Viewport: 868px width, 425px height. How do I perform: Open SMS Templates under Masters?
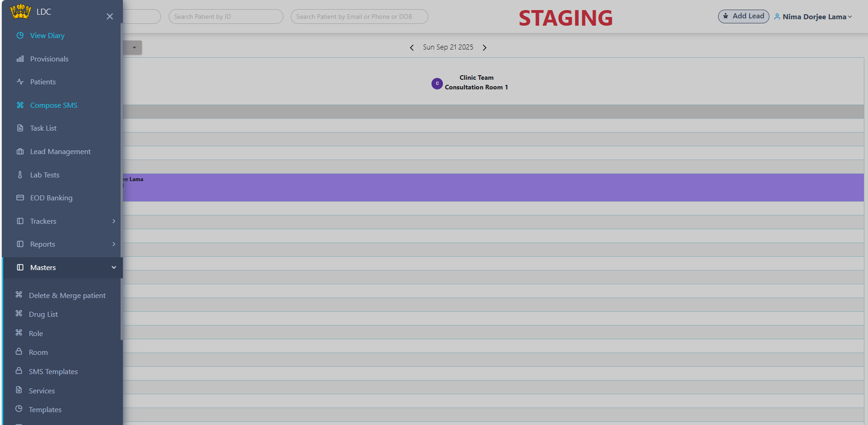tap(53, 371)
